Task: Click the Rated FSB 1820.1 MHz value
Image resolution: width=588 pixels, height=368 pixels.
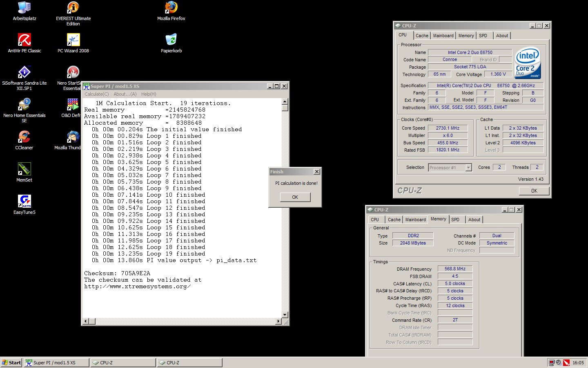Action: 448,150
